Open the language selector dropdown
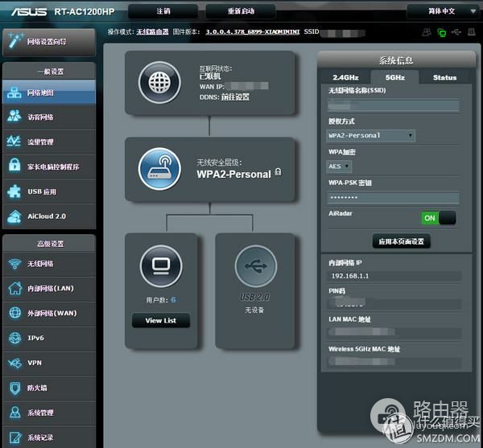Screen dimensions: 483x448 (x=443, y=11)
